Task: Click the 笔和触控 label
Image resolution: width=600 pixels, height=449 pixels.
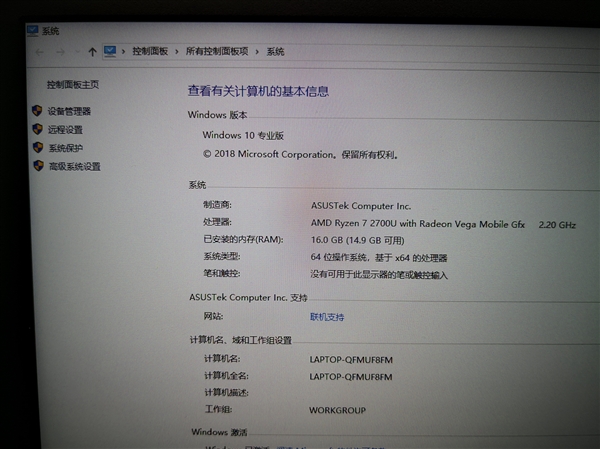Action: point(222,273)
